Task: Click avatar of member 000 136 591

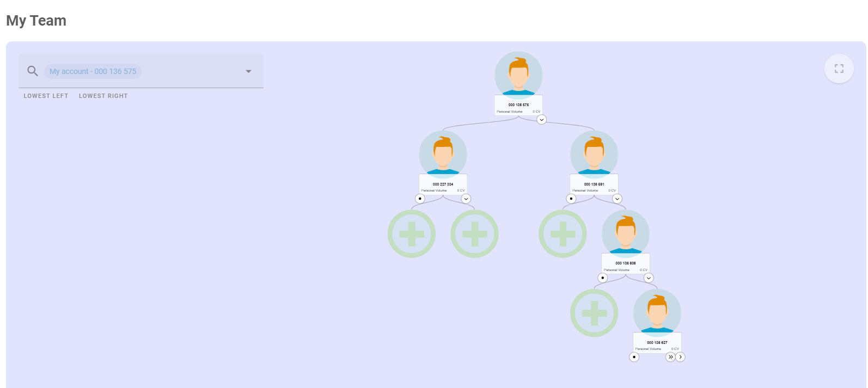Action: point(594,154)
